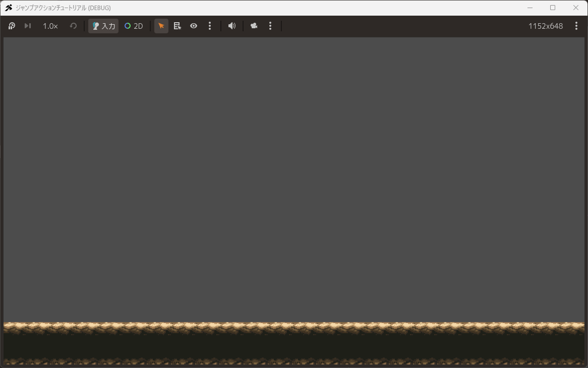The image size is (588, 368).
Task: Open camera override options menu
Action: tap(270, 26)
